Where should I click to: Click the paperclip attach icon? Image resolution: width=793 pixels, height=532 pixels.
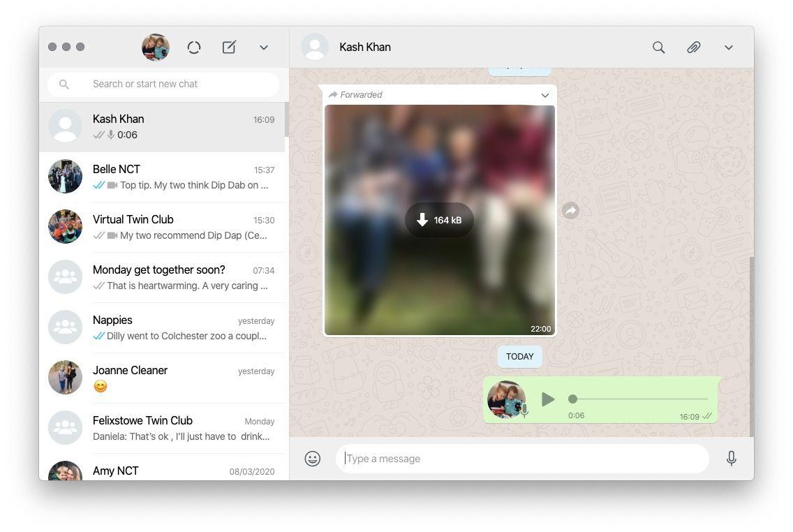coord(693,47)
